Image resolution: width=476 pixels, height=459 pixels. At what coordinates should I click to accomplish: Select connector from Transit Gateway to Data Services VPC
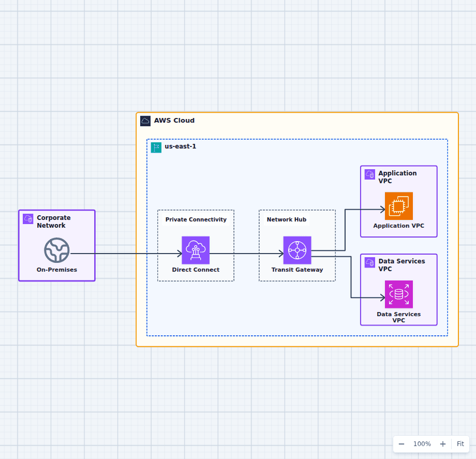click(351, 277)
